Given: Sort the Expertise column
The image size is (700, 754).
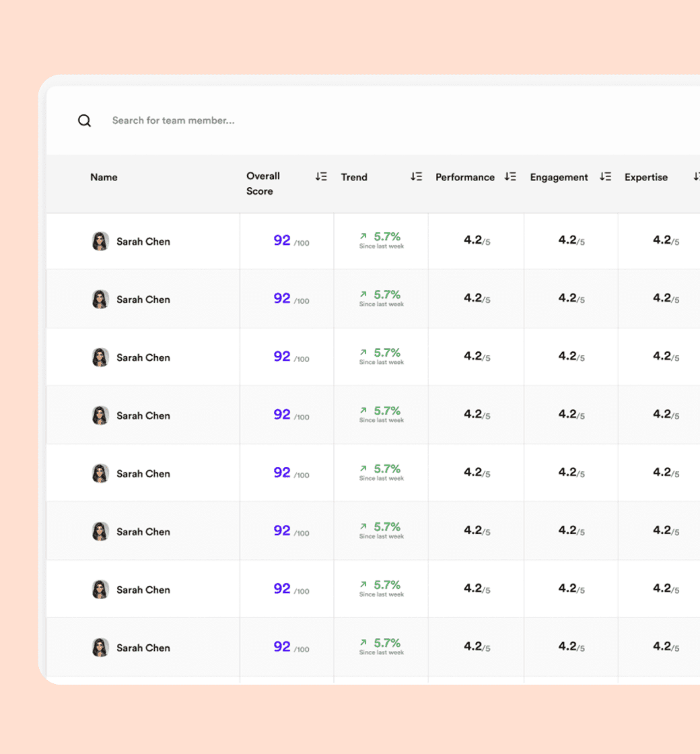Looking at the screenshot, I should tap(697, 176).
